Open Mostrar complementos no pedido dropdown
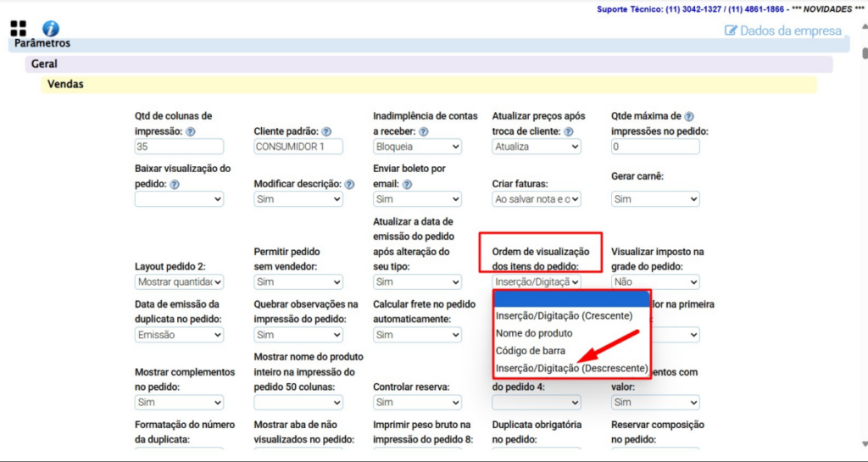868x462 pixels. click(180, 403)
